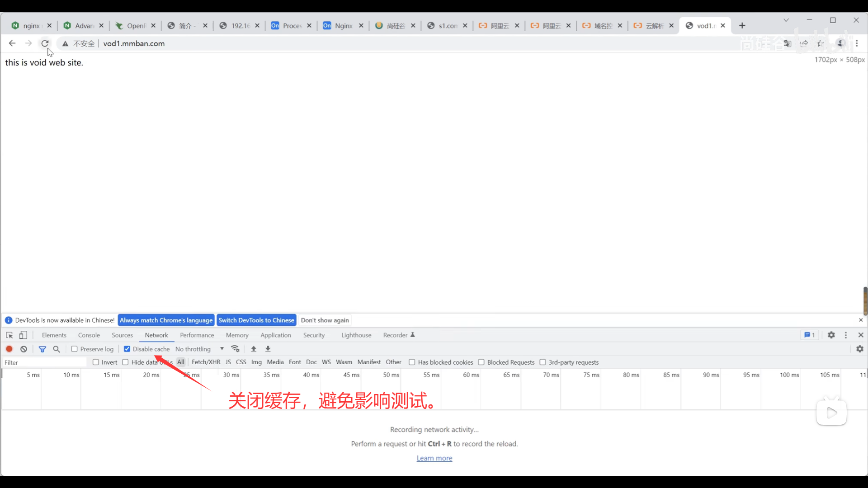Switch to the Console tab
868x488 pixels.
(x=89, y=335)
